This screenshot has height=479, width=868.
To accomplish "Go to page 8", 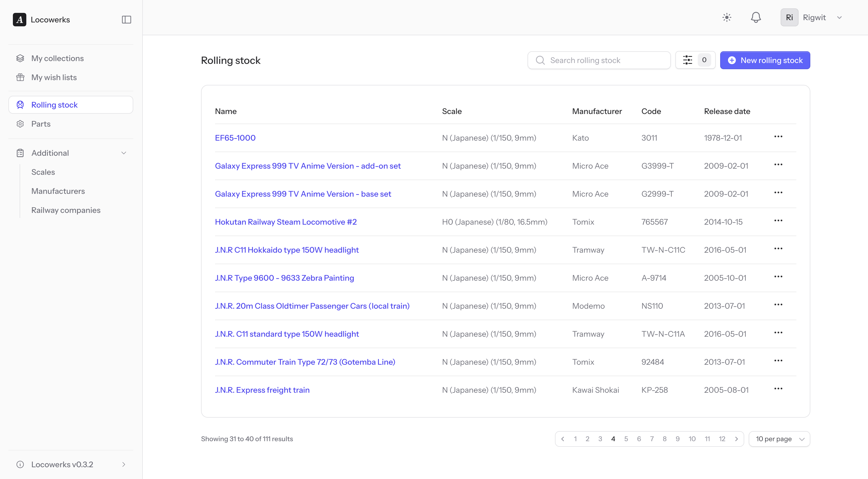I will (x=664, y=439).
